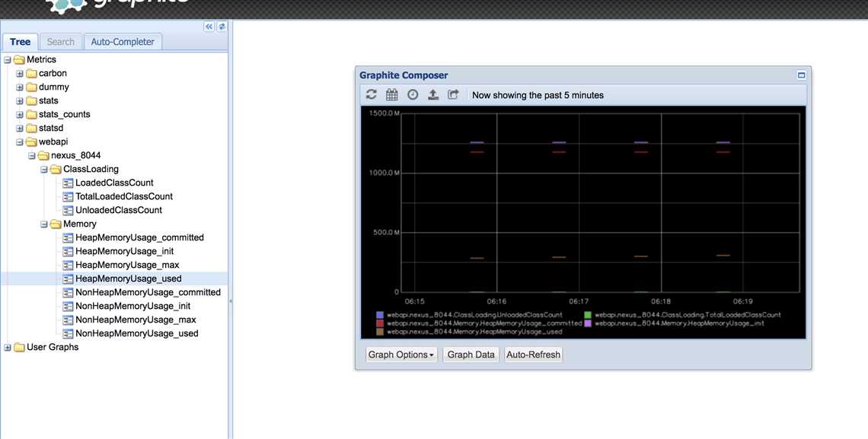Select UnloadedClassCount metric
Viewport: 868px width, 439px height.
[119, 211]
